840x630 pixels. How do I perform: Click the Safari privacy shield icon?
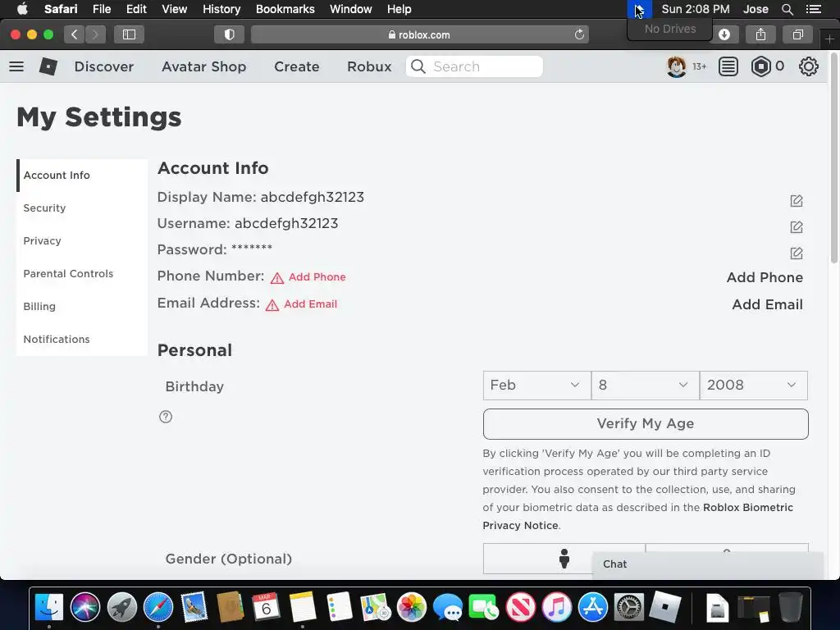pyautogui.click(x=230, y=34)
